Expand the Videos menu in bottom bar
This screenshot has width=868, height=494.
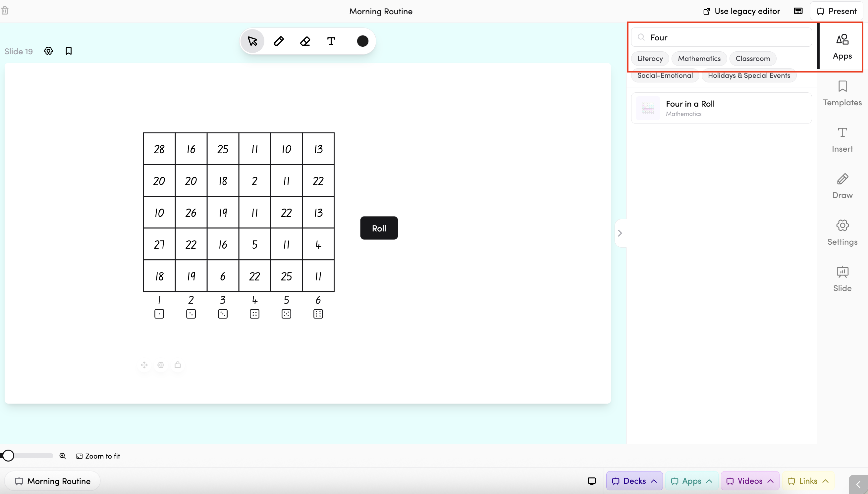[x=749, y=481]
